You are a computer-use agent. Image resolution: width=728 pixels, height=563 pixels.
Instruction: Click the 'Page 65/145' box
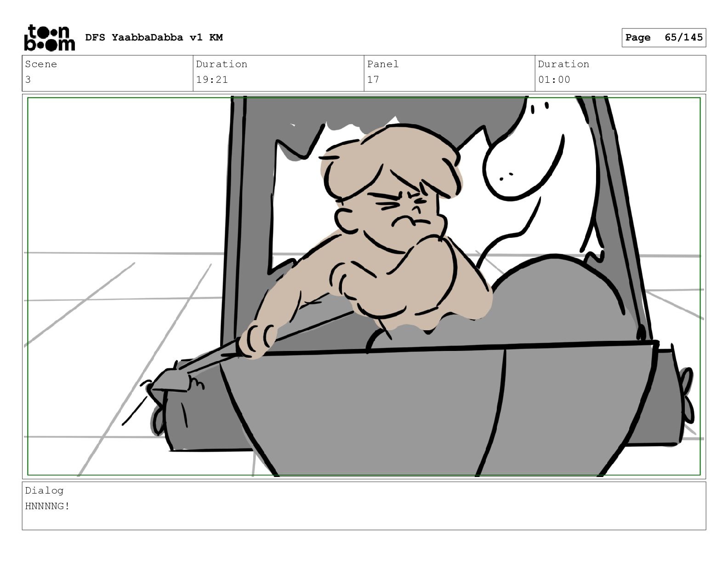[664, 38]
